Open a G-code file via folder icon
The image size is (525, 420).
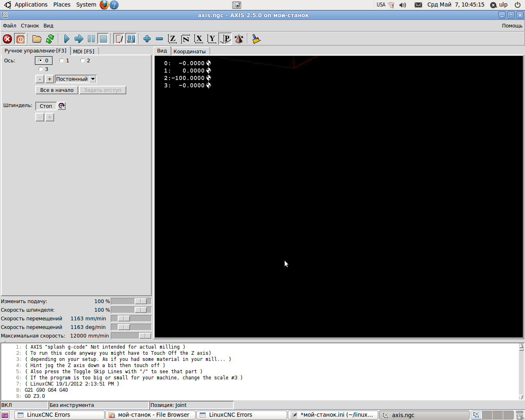click(x=37, y=39)
